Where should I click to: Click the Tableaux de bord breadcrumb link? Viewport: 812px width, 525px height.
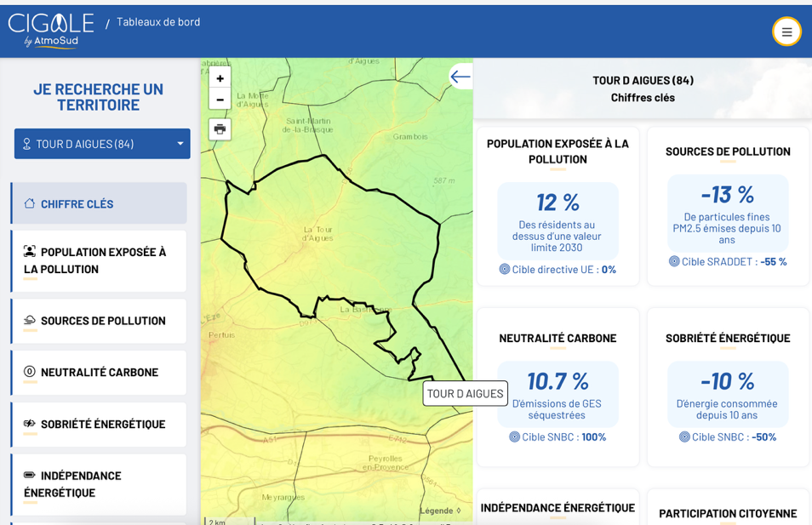point(158,22)
